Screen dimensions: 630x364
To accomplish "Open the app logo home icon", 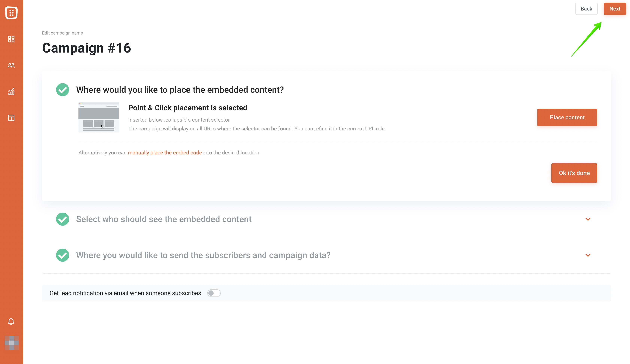I will point(11,13).
